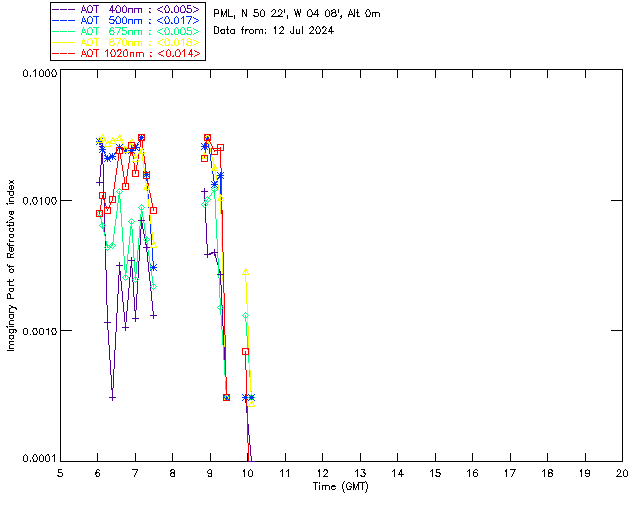640x512 pixels.
Task: Click the lowest purple plus marker before time 7
Action: tap(113, 398)
